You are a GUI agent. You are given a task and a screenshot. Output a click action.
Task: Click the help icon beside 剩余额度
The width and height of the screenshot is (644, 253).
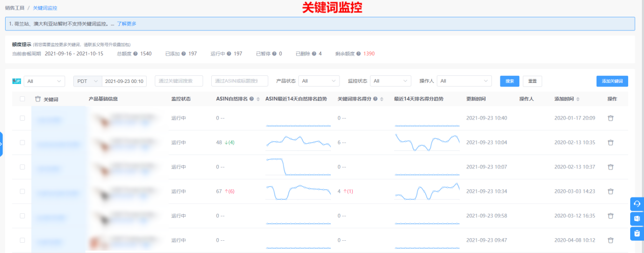click(x=358, y=53)
